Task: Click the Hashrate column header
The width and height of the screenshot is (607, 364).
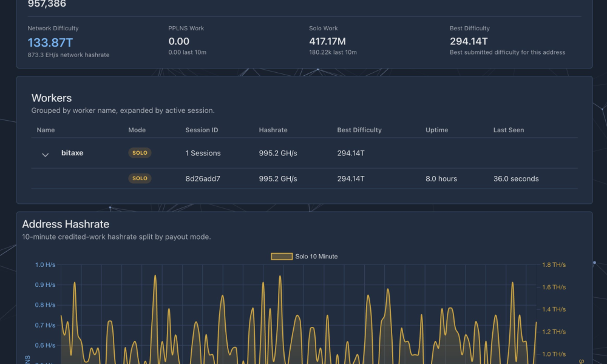Action: pos(273,130)
